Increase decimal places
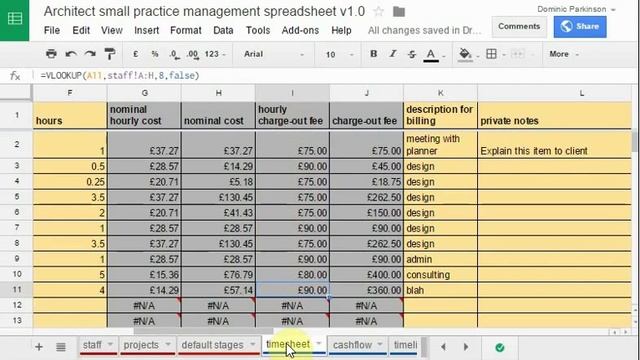 pyautogui.click(x=193, y=54)
